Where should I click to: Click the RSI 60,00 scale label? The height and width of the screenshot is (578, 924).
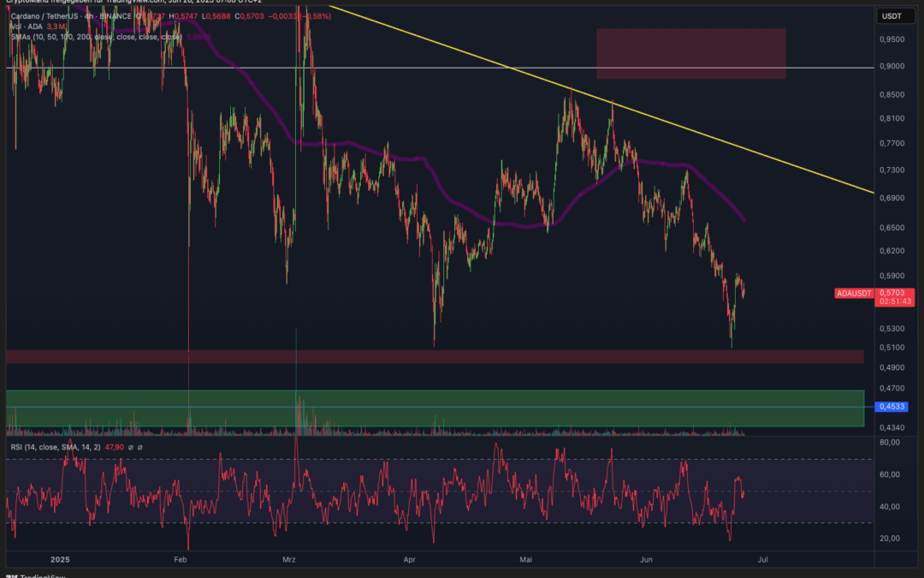[890, 474]
